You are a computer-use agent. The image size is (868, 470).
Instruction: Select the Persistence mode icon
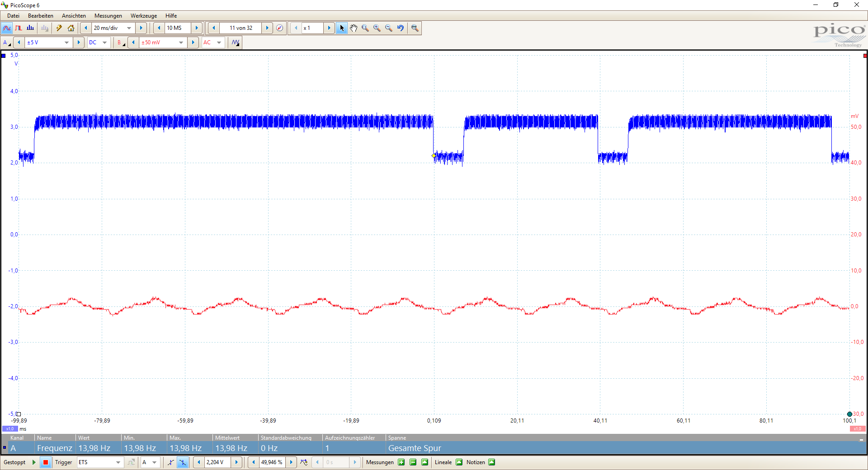point(19,28)
